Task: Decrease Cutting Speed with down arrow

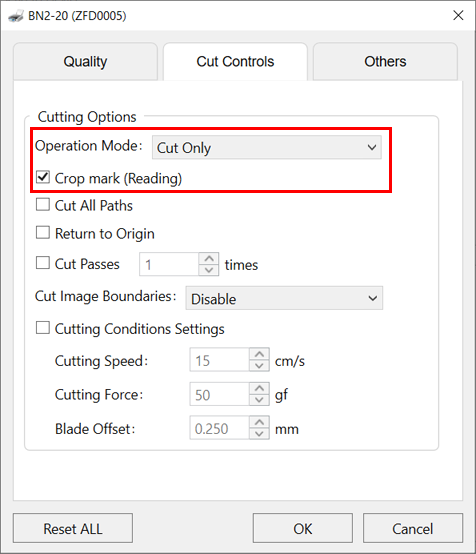Action: pyautogui.click(x=259, y=365)
